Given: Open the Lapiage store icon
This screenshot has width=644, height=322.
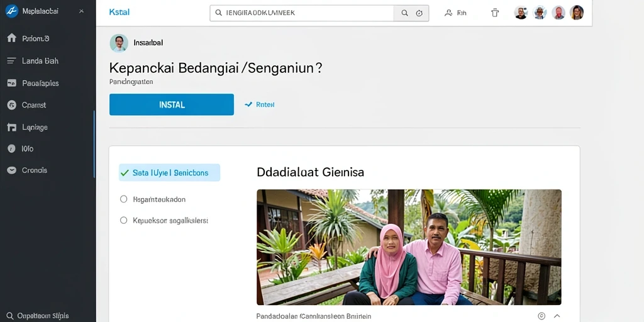Looking at the screenshot, I should 11,127.
